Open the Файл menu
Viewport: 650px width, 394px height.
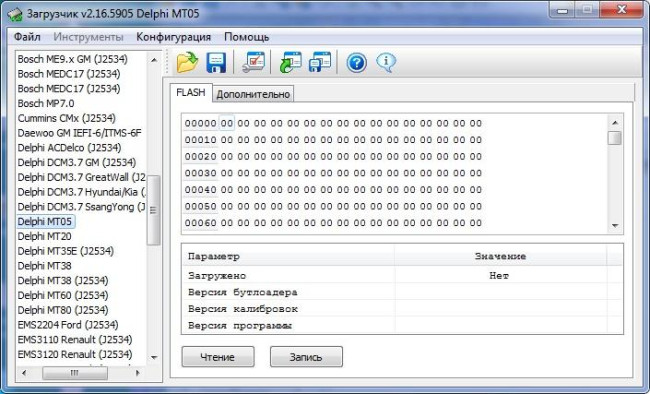click(27, 37)
